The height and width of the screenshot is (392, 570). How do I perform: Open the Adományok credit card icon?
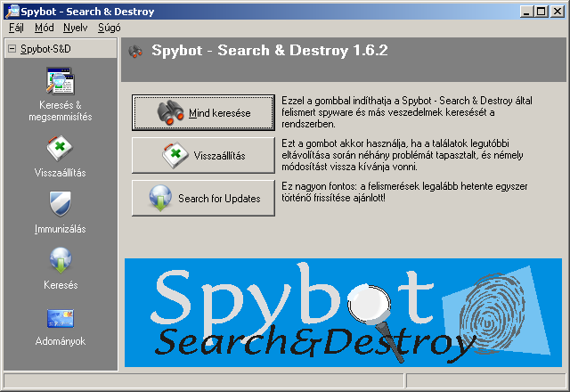point(61,318)
